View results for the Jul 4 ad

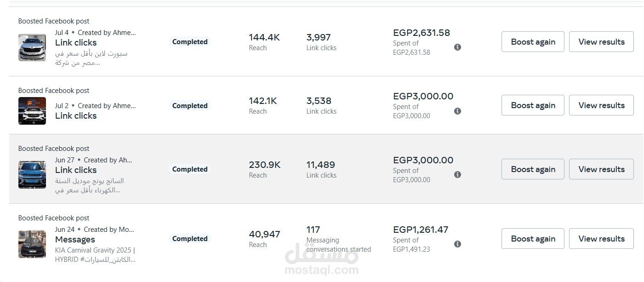tap(601, 42)
